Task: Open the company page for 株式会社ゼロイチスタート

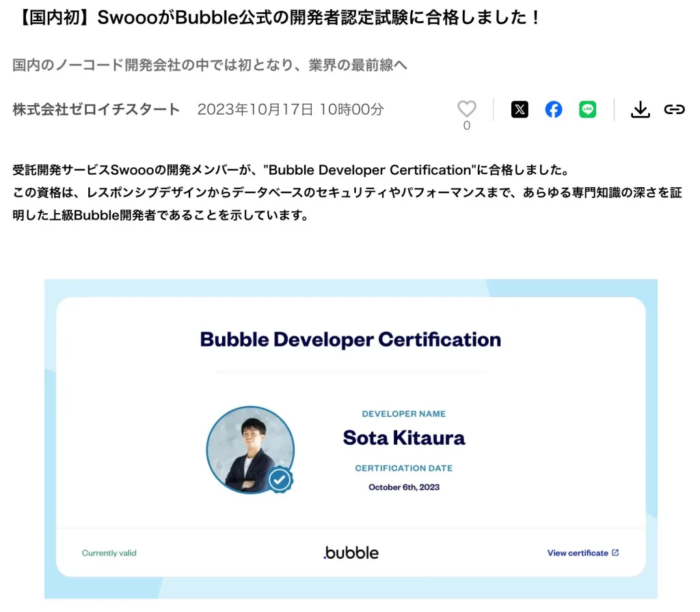Action: pyautogui.click(x=94, y=109)
